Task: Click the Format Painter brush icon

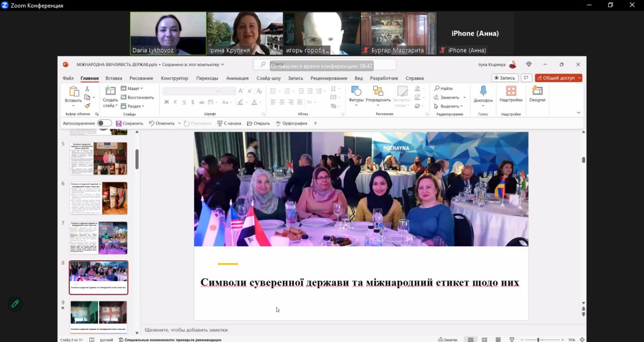Action: point(88,106)
